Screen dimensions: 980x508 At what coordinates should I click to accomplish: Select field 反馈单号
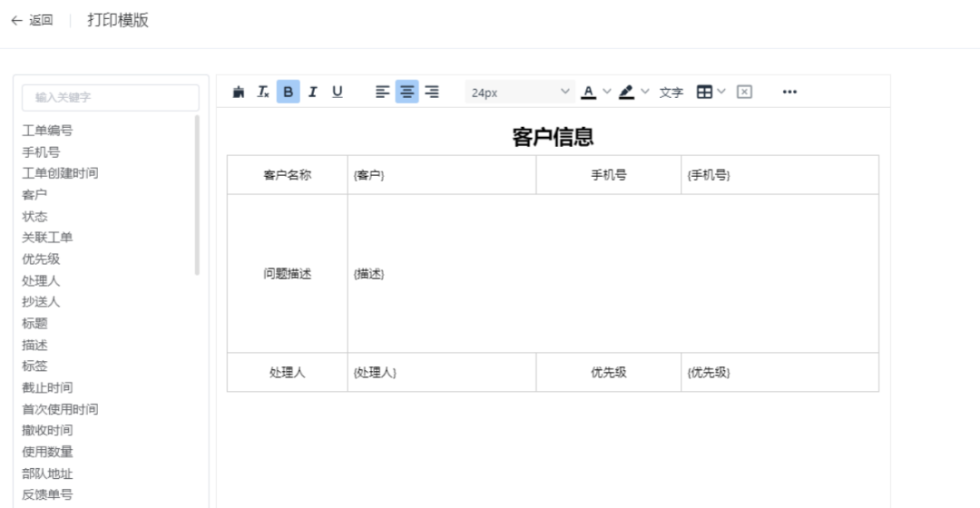tap(47, 495)
